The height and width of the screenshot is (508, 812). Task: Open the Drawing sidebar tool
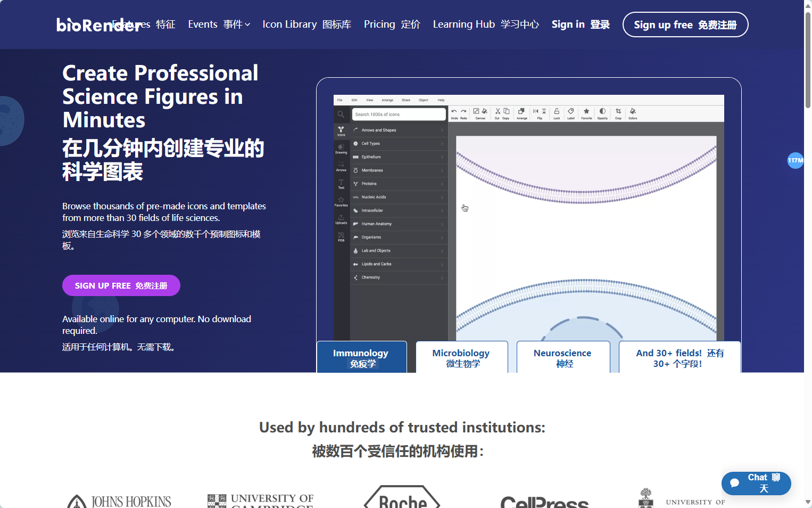341,149
